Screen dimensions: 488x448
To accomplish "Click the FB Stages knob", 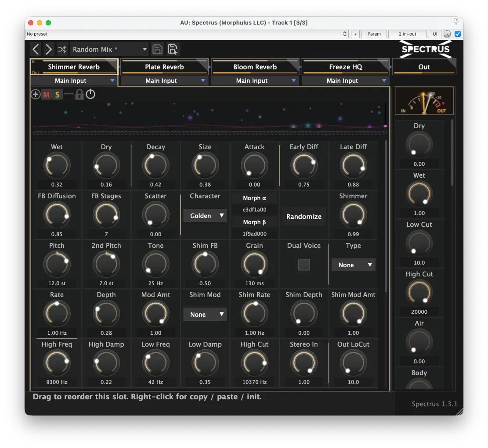I will click(x=106, y=215).
